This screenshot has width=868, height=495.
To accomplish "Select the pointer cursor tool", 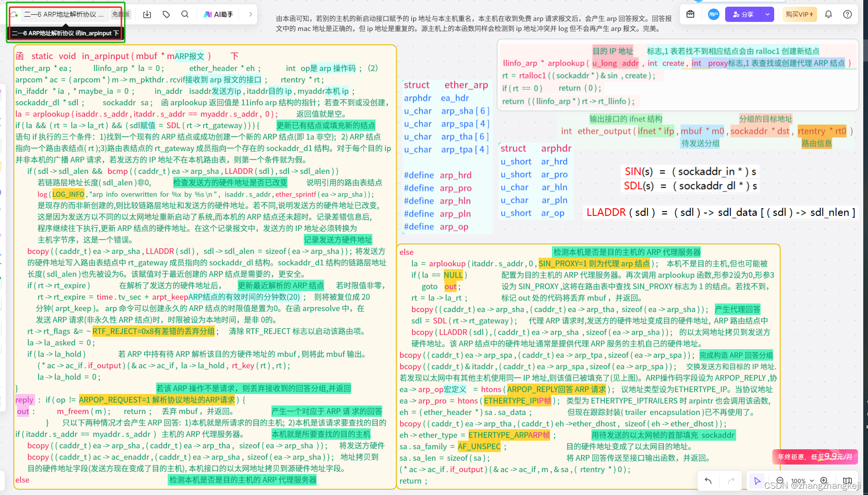I will click(x=757, y=481).
